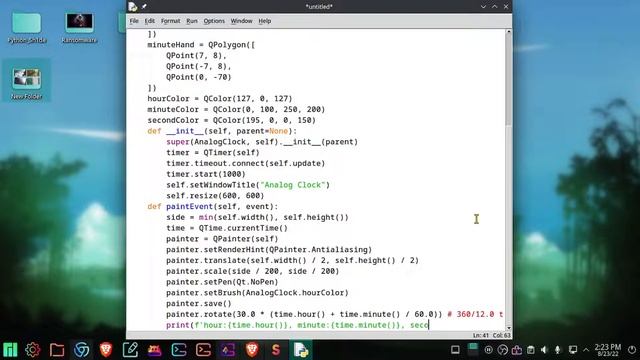This screenshot has height=360, width=640.
Task: Click the editor scrollbar down arrow
Action: click(x=509, y=327)
